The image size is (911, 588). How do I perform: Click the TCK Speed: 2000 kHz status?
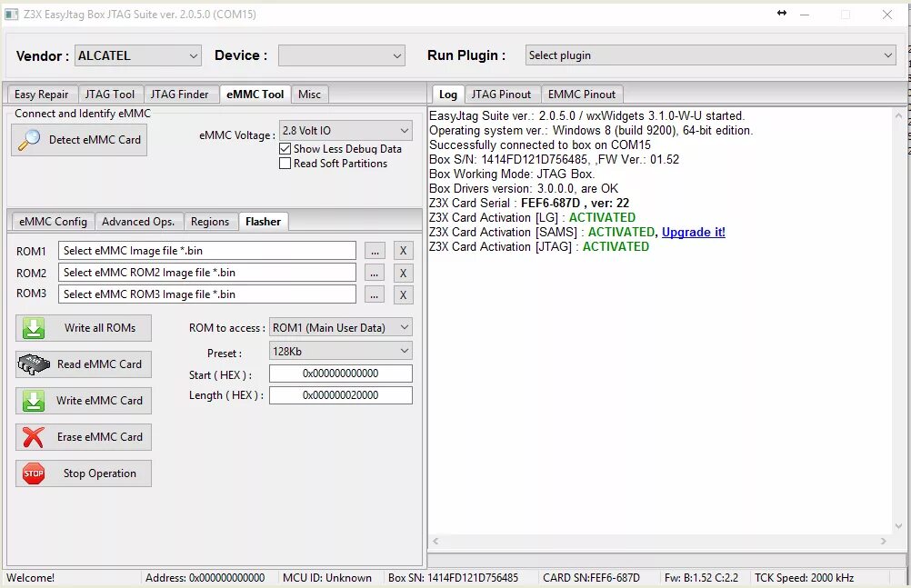pyautogui.click(x=804, y=577)
